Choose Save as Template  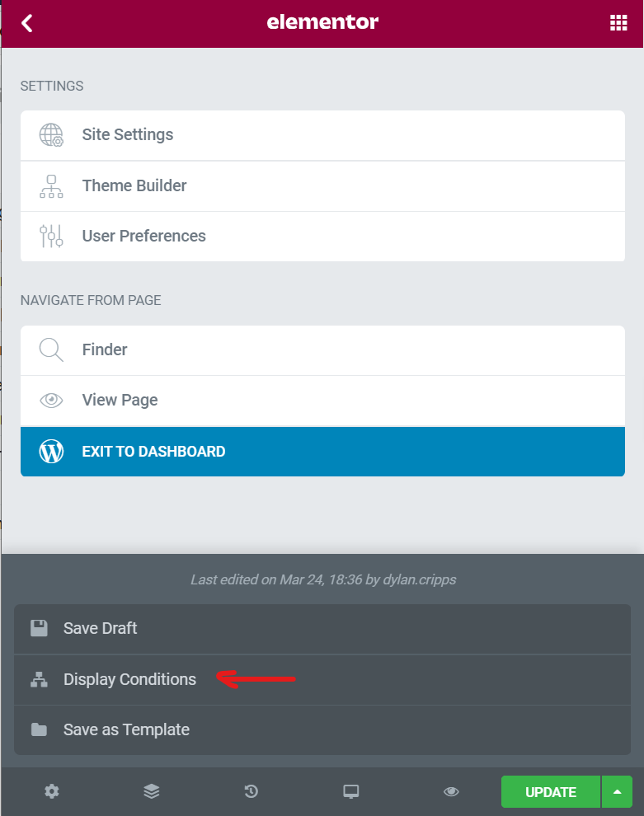[x=322, y=730]
